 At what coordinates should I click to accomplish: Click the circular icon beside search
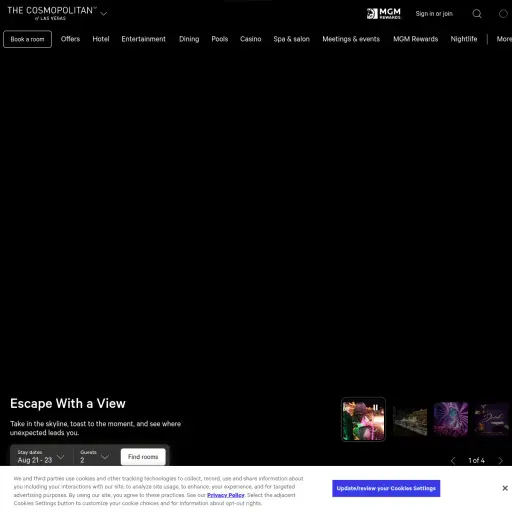[x=503, y=14]
